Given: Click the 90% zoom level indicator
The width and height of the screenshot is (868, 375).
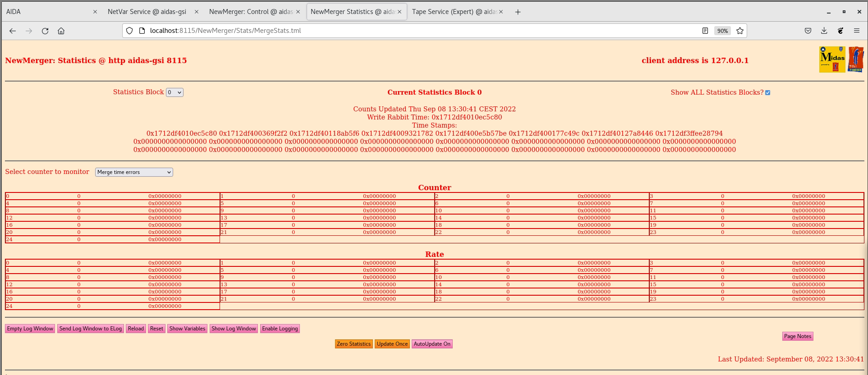Looking at the screenshot, I should [722, 31].
